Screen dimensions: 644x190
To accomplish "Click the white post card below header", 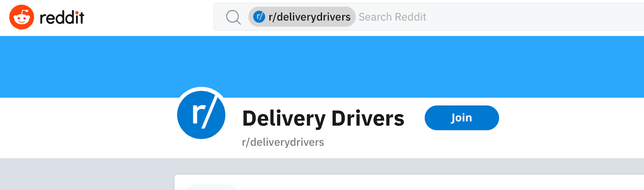I will (409, 182).
